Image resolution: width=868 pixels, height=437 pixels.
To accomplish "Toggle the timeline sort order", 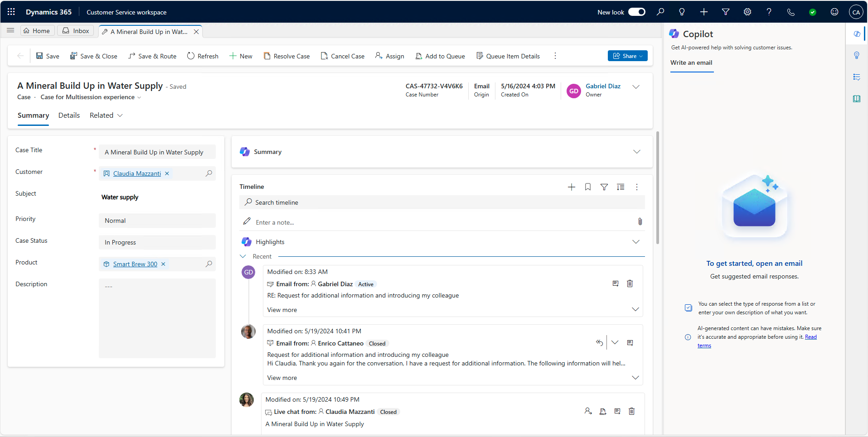I will click(x=621, y=187).
